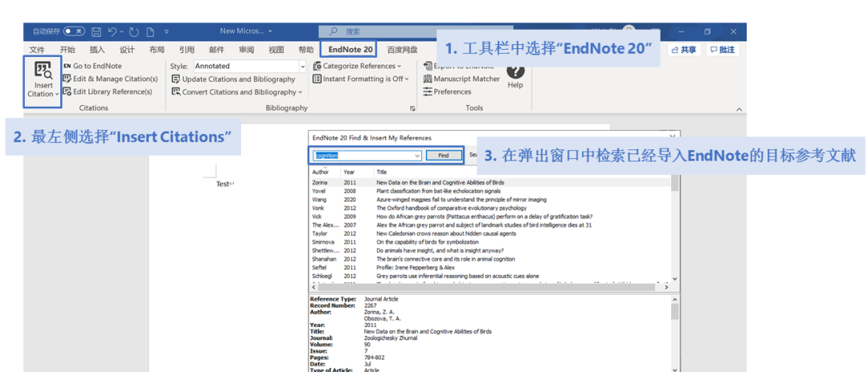This screenshot has width=868, height=372.
Task: Open the 审阅 tab
Action: [247, 50]
